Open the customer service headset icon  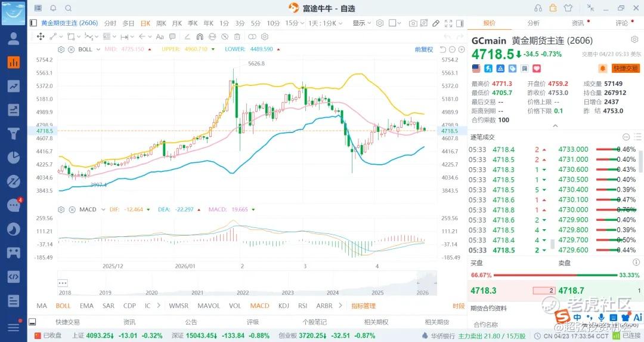[x=538, y=8]
